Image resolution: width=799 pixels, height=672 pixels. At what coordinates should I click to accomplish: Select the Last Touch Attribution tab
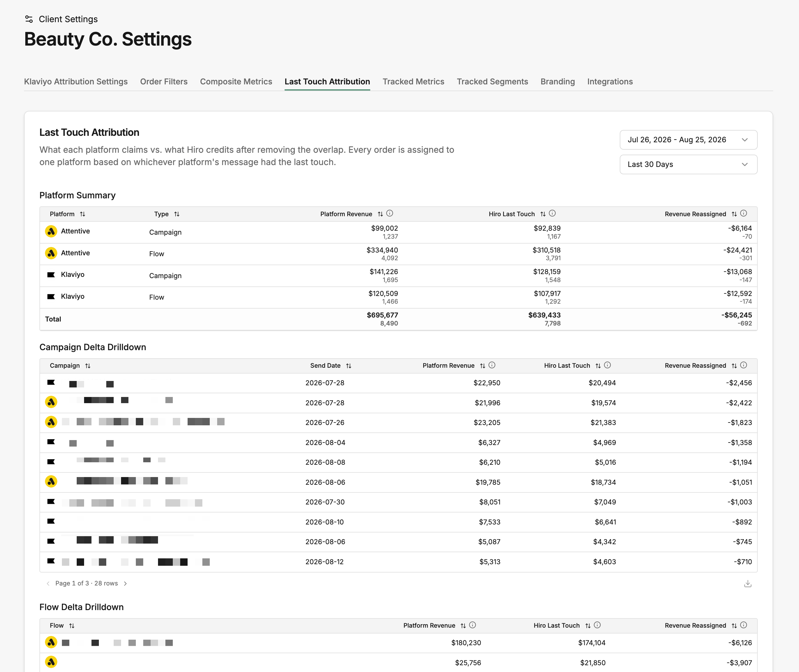coord(327,82)
